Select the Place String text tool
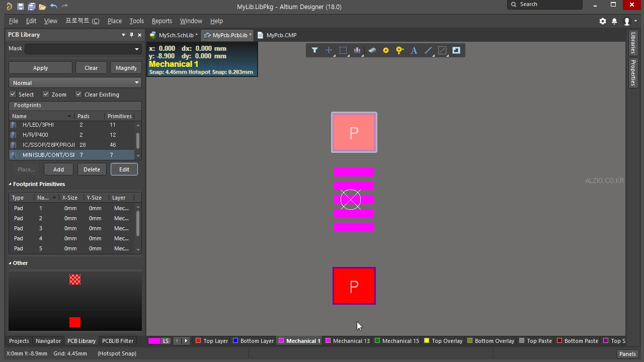The image size is (644, 362). pyautogui.click(x=414, y=50)
